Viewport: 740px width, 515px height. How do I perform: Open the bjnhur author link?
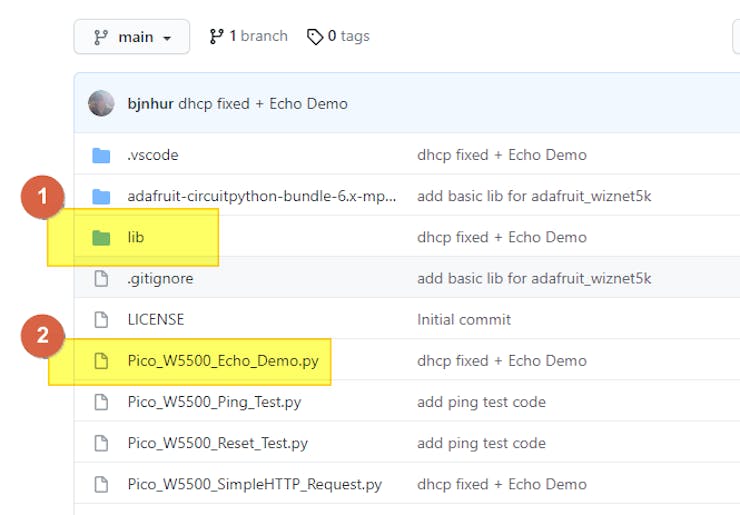(x=150, y=103)
